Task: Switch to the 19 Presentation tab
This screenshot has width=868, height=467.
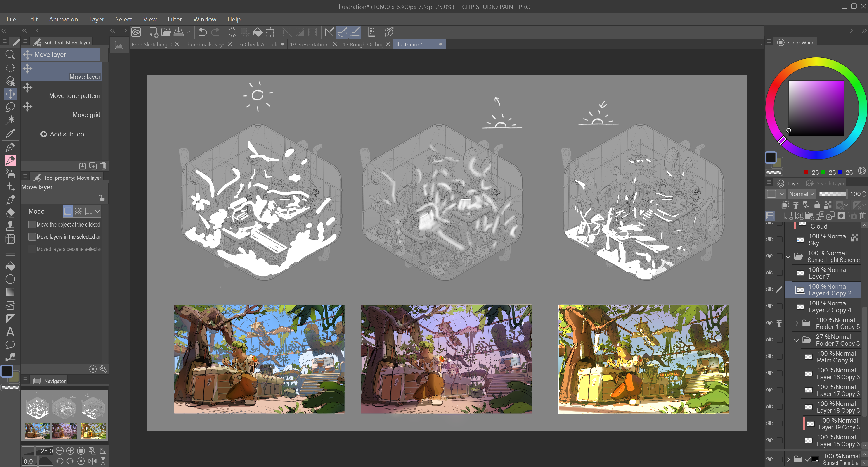Action: click(308, 45)
